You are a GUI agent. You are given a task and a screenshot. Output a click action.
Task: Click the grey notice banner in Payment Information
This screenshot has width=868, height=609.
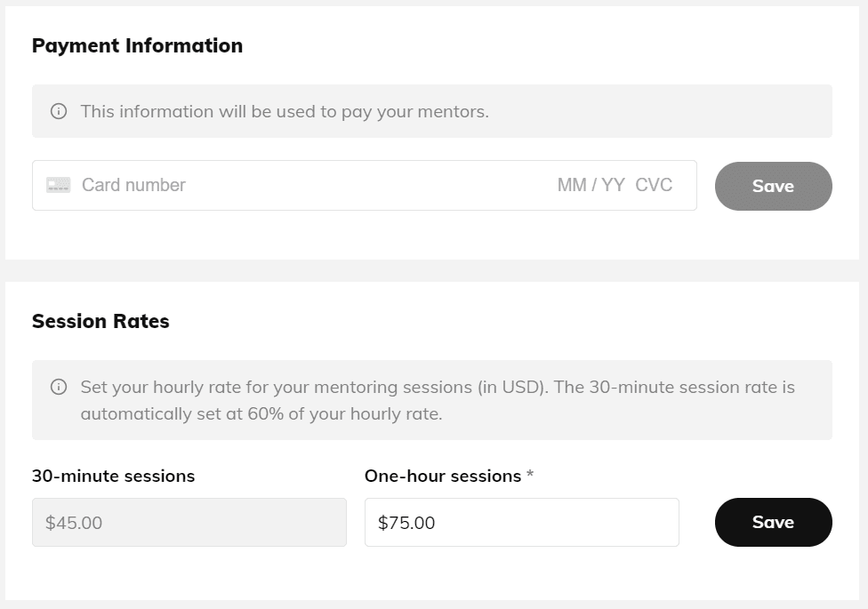tap(667, 111)
